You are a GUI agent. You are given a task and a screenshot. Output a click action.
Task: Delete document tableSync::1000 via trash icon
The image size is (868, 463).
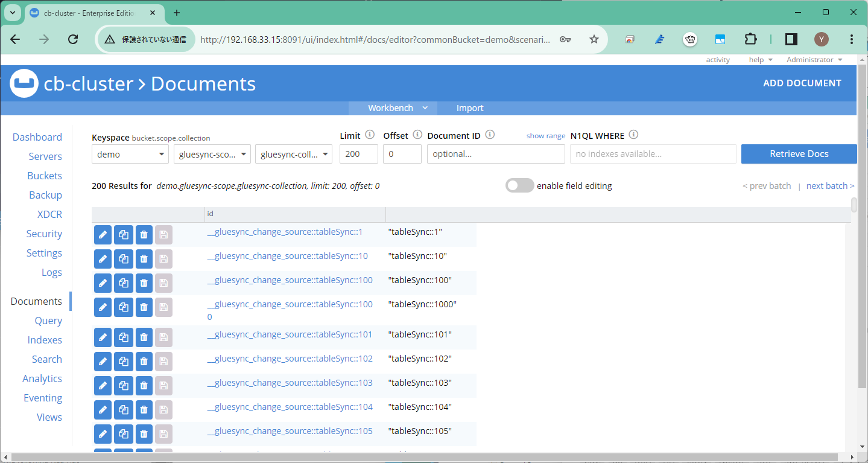coord(144,307)
